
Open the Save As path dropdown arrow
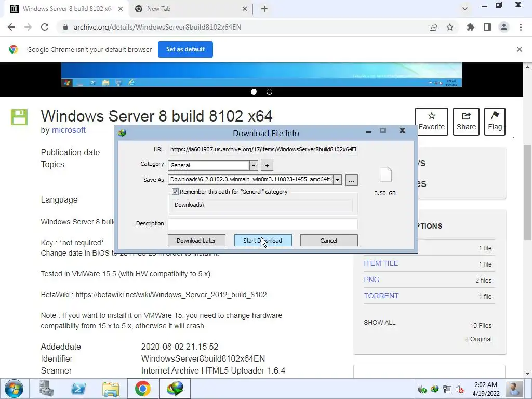(337, 179)
